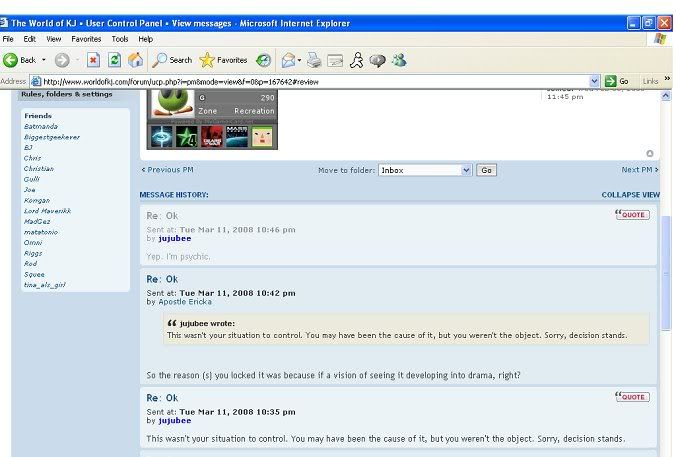Open jujubee profile in 10:46 pm message

tap(175, 238)
